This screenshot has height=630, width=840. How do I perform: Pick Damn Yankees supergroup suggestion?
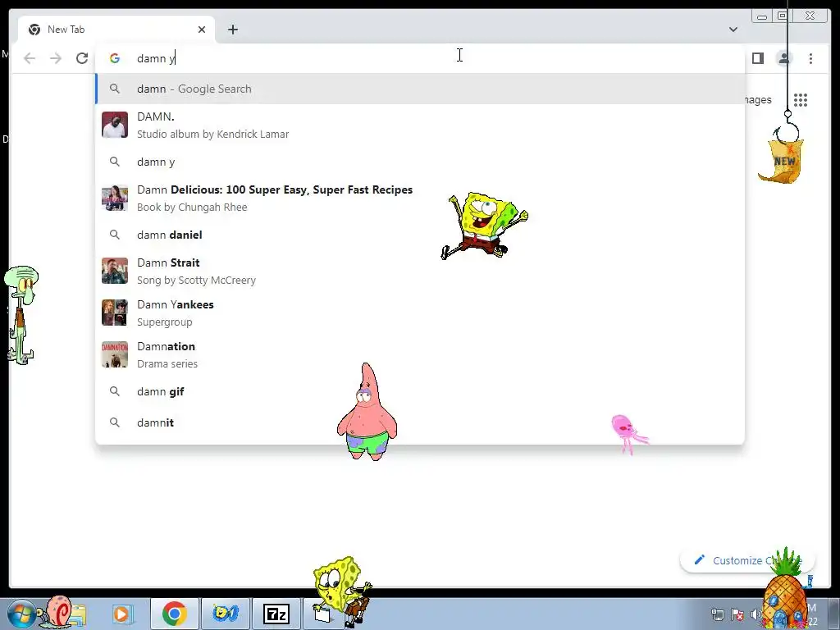pyautogui.click(x=420, y=313)
